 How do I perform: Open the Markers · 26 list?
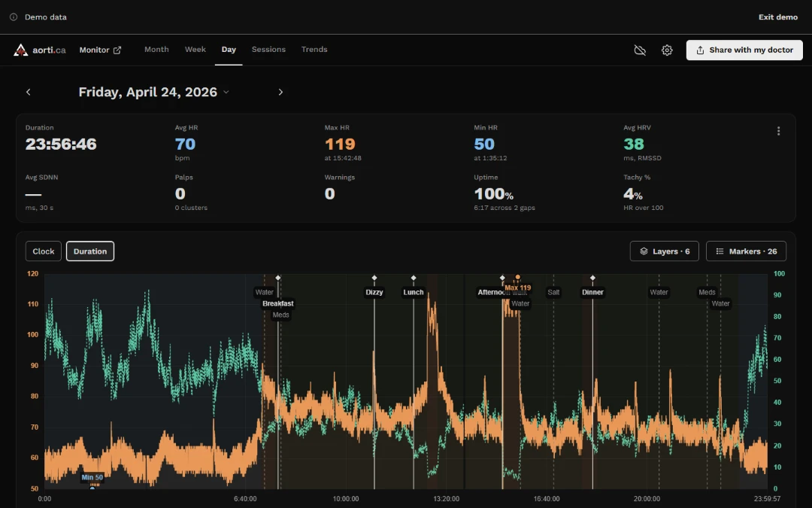pyautogui.click(x=746, y=251)
